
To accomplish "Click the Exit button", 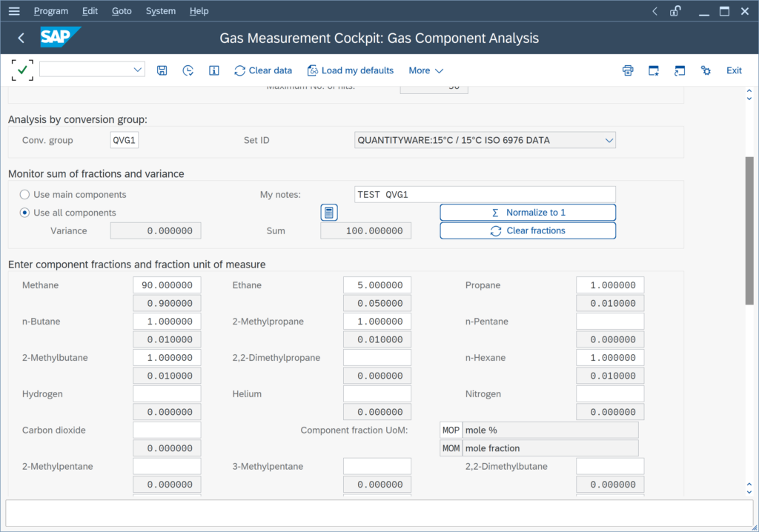I will tap(734, 70).
